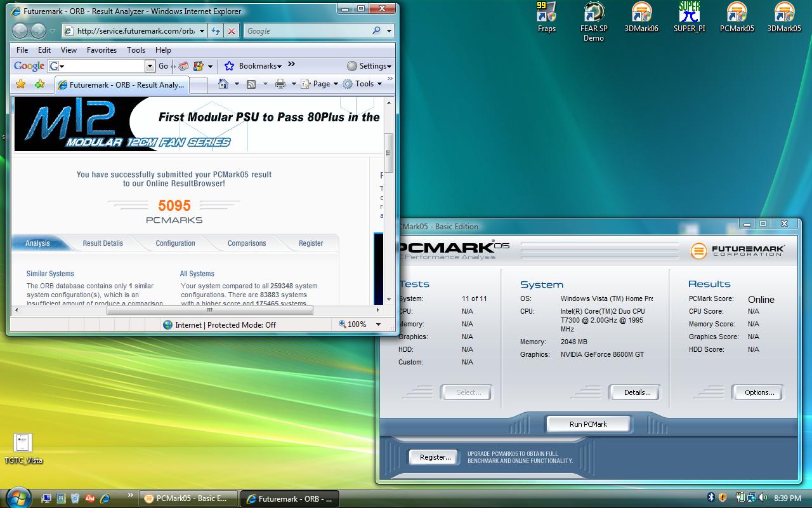The width and height of the screenshot is (812, 508).
Task: Click the Bluetooth tray icon
Action: [x=711, y=498]
